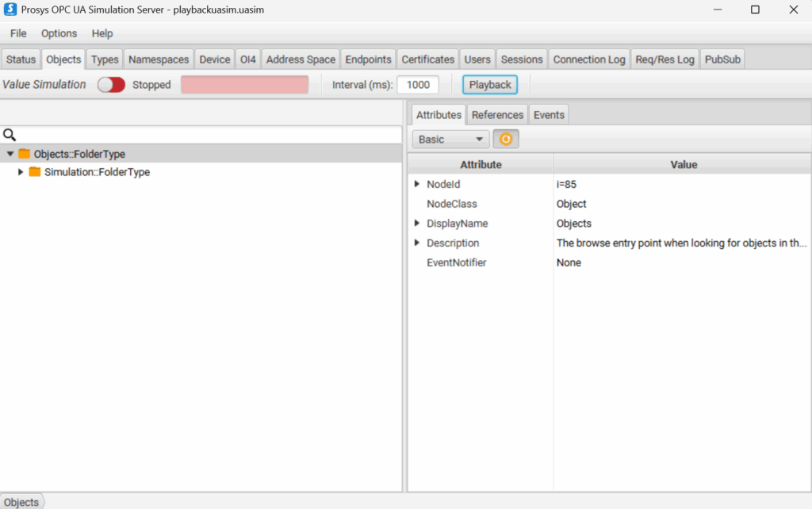The image size is (812, 509).
Task: Click the orange refresh attributes icon
Action: (x=505, y=139)
